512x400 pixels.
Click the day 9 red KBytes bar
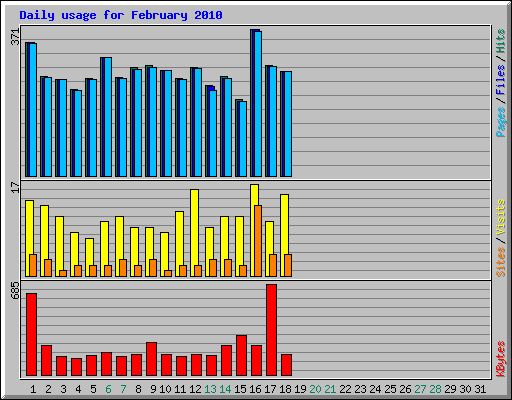coord(151,359)
